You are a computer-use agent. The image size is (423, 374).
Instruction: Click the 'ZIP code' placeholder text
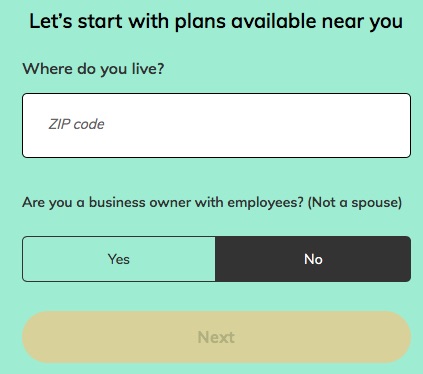(x=76, y=124)
